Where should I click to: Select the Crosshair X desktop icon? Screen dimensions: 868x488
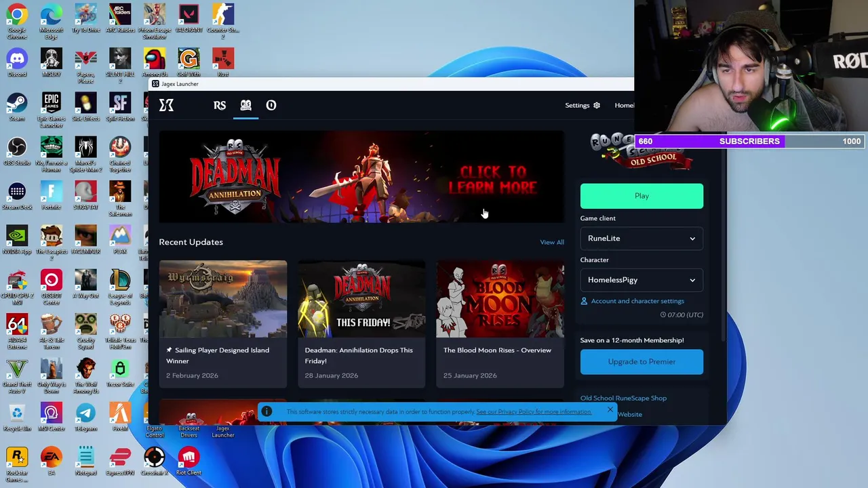click(x=155, y=461)
